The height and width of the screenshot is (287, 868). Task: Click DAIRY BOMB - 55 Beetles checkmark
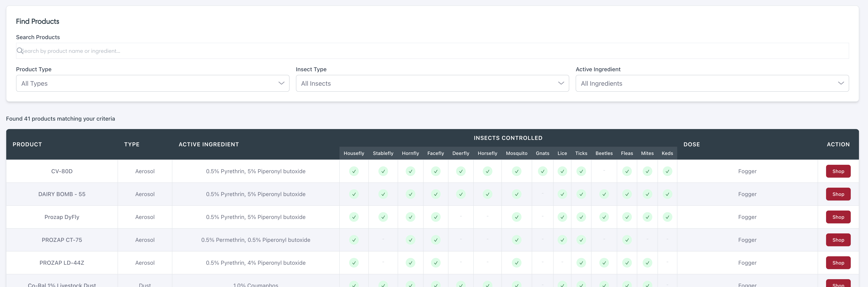tap(604, 194)
